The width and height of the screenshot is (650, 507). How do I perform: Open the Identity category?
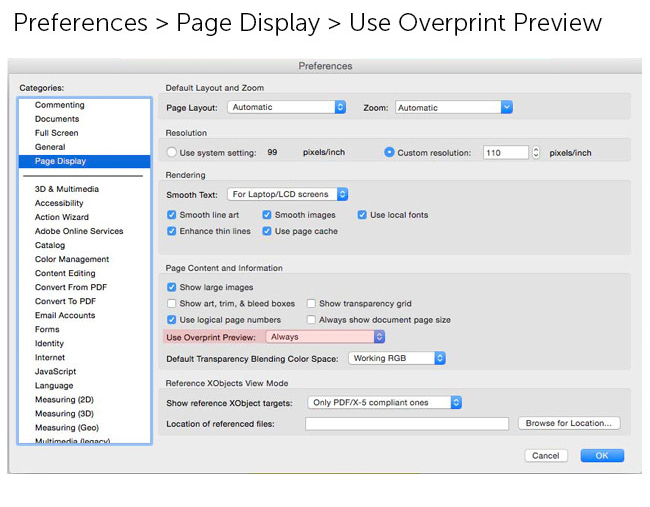point(49,344)
